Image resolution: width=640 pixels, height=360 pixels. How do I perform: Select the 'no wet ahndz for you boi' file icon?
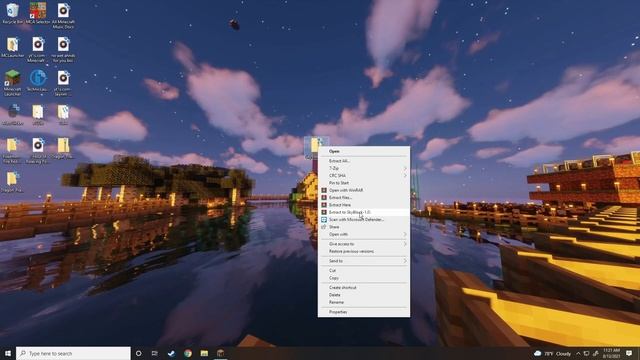click(63, 50)
